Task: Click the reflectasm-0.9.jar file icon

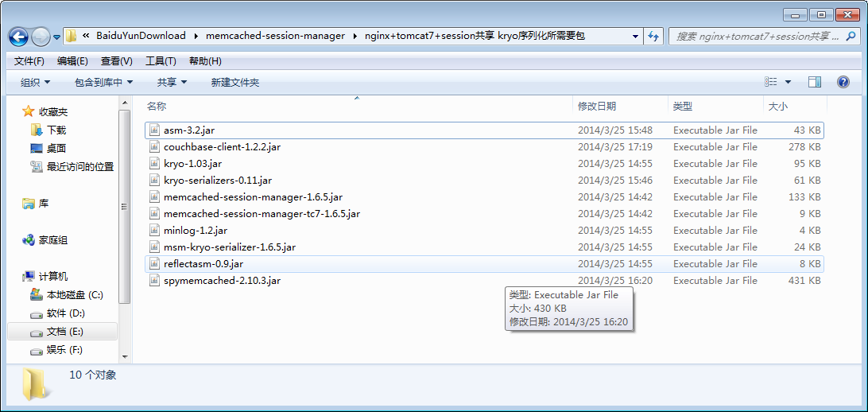Action: click(x=154, y=263)
